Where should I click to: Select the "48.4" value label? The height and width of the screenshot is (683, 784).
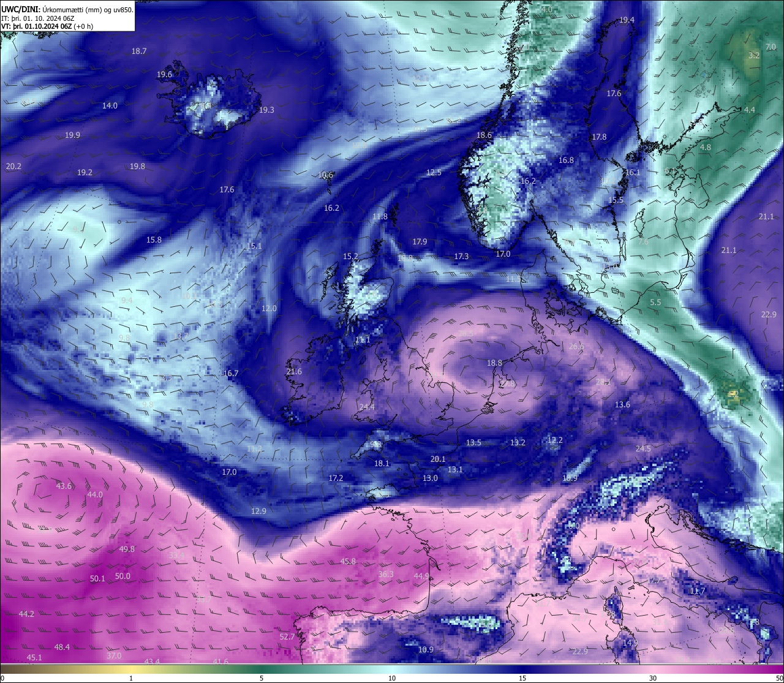[x=62, y=647]
